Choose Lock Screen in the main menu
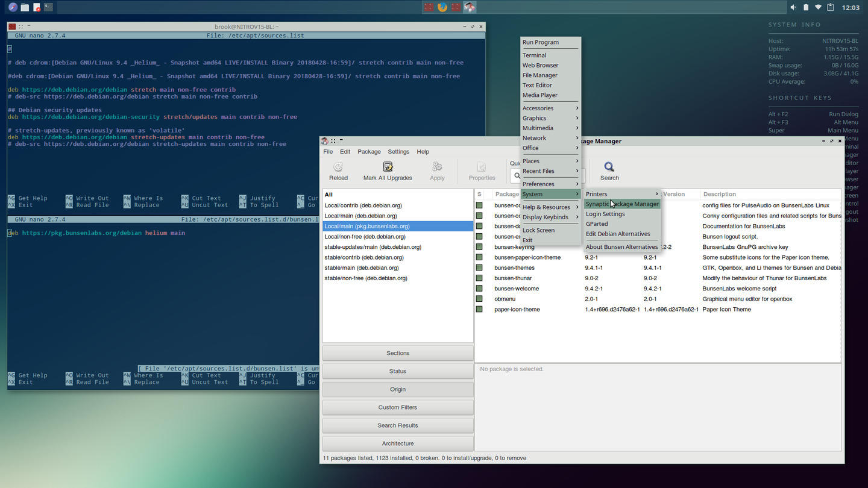The image size is (868, 488). [550, 230]
